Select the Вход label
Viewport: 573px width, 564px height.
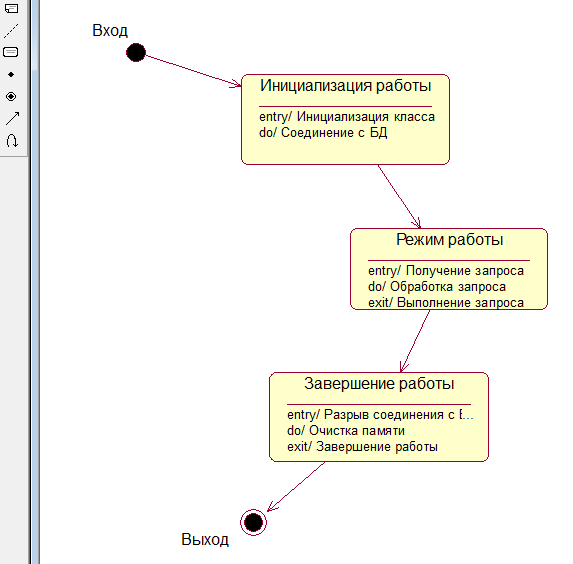110,30
